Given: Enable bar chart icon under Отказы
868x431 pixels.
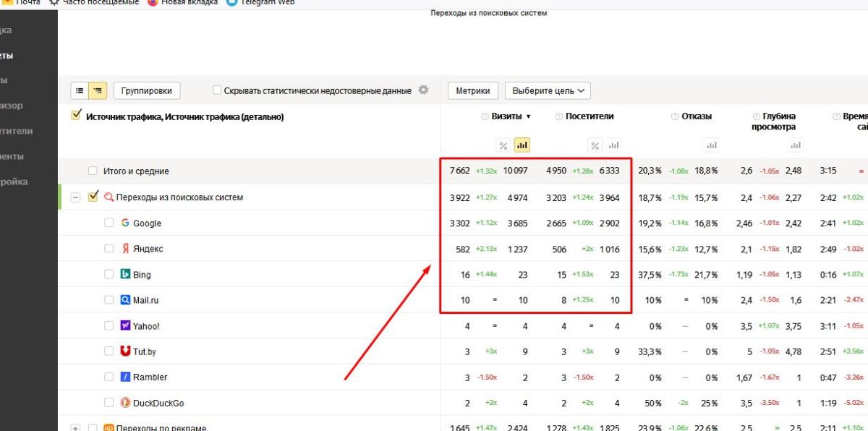Looking at the screenshot, I should pyautogui.click(x=712, y=145).
